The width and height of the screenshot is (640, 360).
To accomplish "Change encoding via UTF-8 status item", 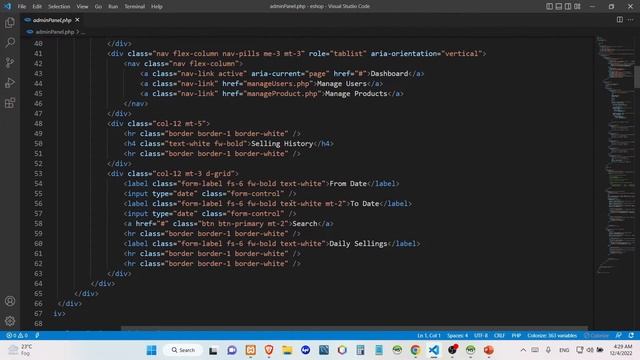I will (x=481, y=335).
